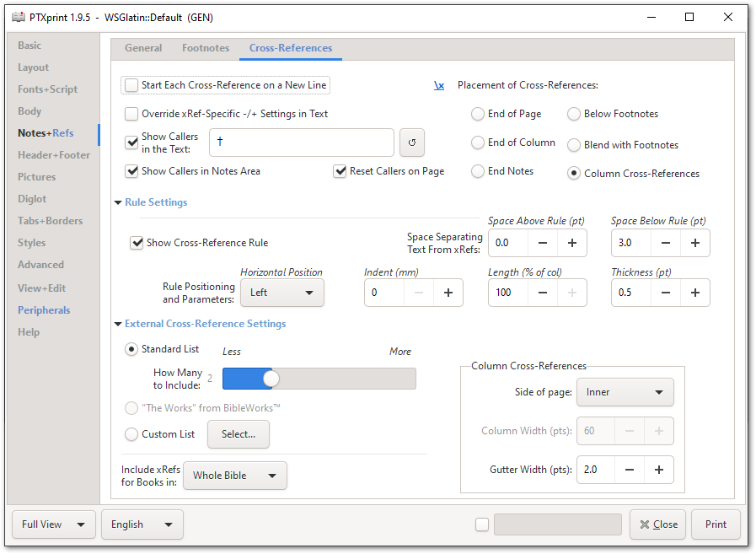
Task: Click the Print button
Action: tap(716, 524)
